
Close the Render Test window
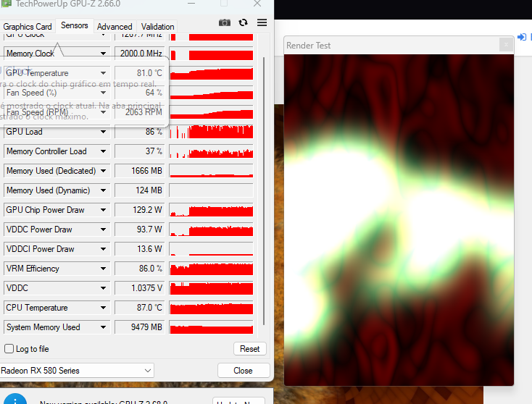(506, 45)
